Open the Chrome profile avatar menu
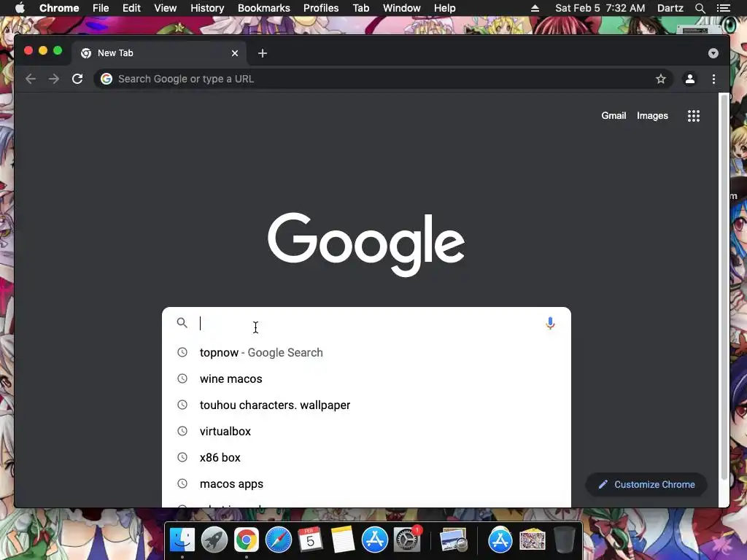The height and width of the screenshot is (560, 747). (689, 79)
